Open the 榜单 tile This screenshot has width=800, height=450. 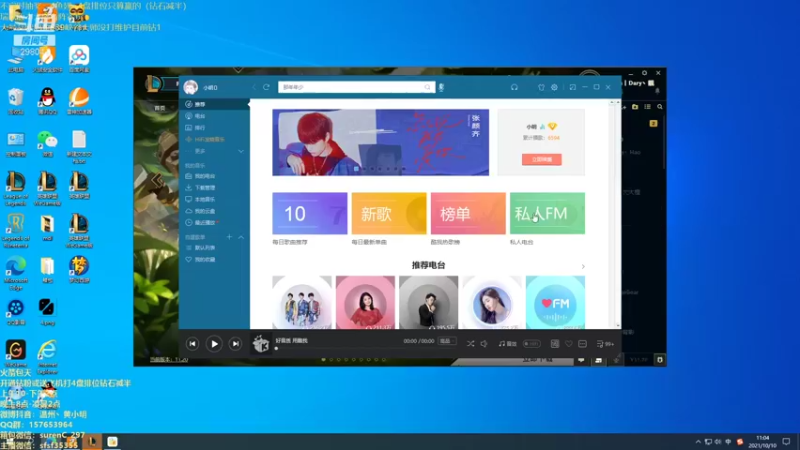468,213
